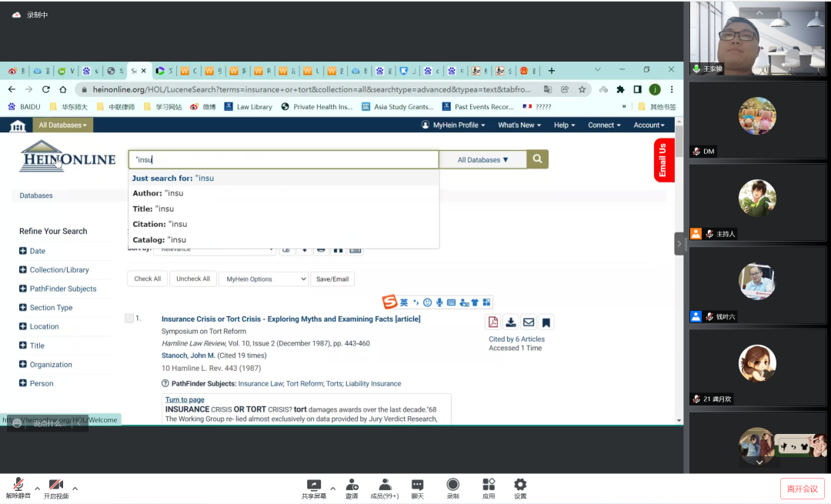Viewport: 831px width, 504px height.
Task: Click the share screen icon in meeting toolbar
Action: [x=314, y=488]
